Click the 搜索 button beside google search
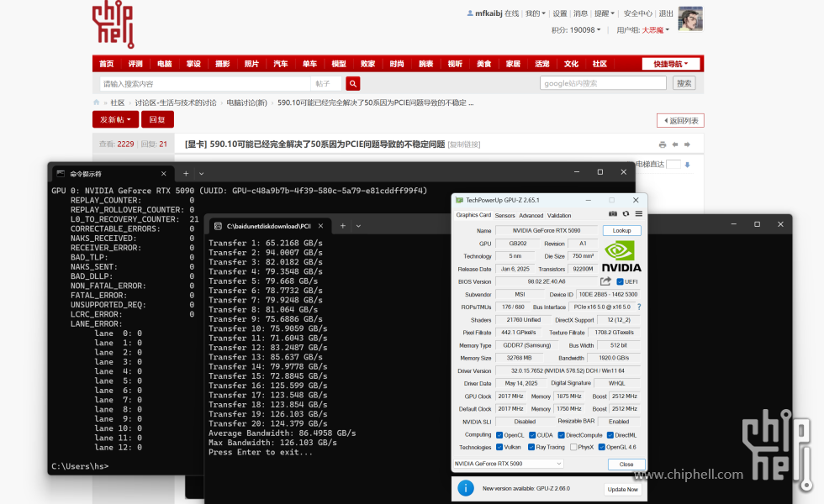824x504 pixels. tap(684, 83)
